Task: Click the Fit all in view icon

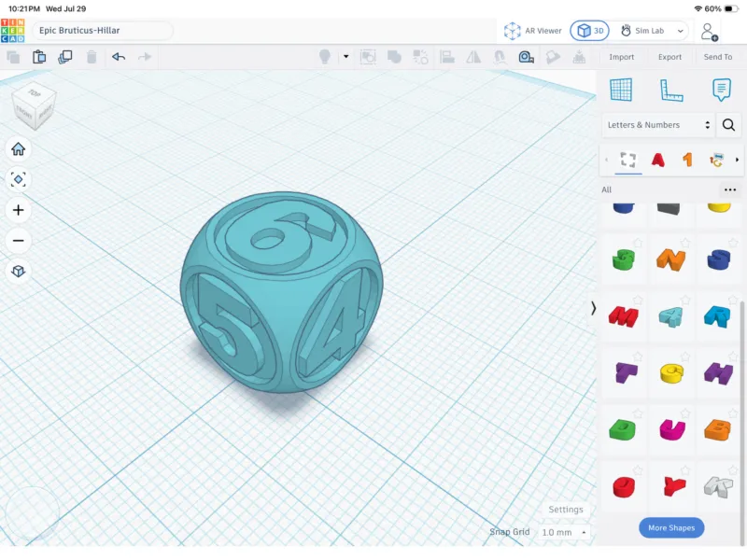Action: [18, 179]
